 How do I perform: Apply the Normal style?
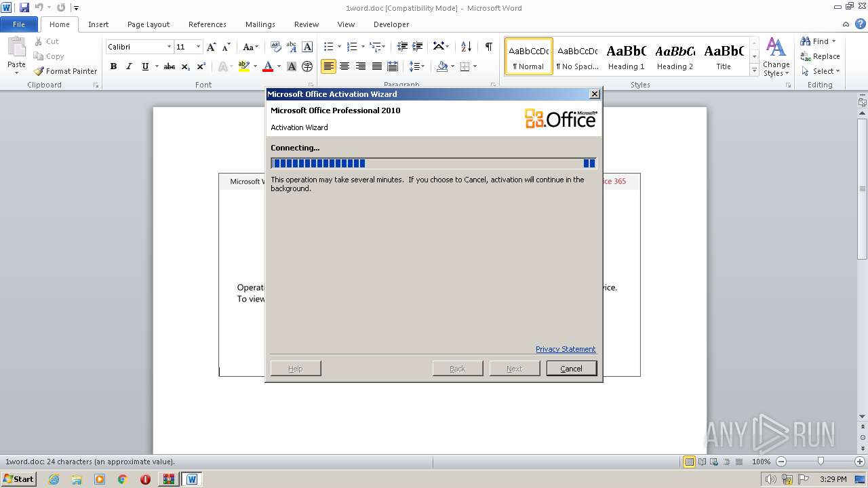click(x=528, y=56)
